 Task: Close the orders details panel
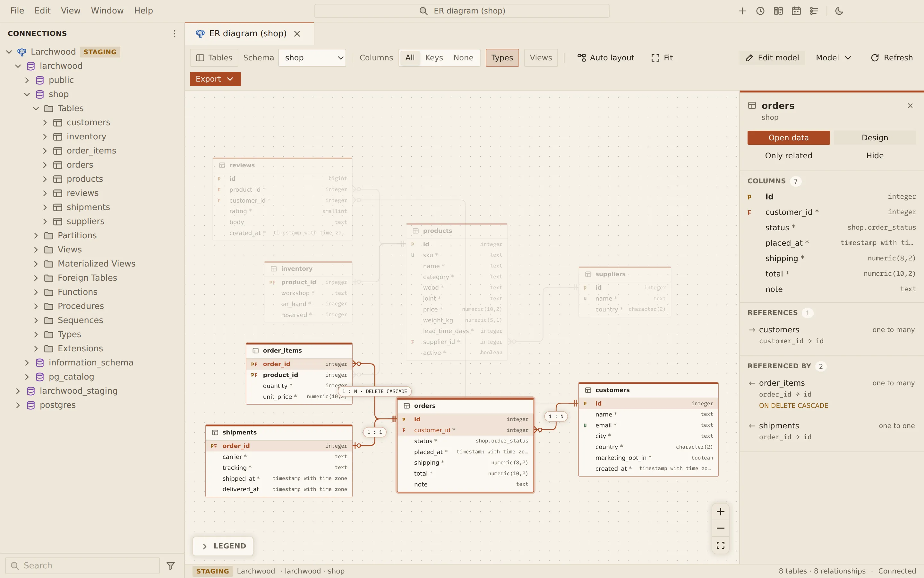tap(910, 106)
